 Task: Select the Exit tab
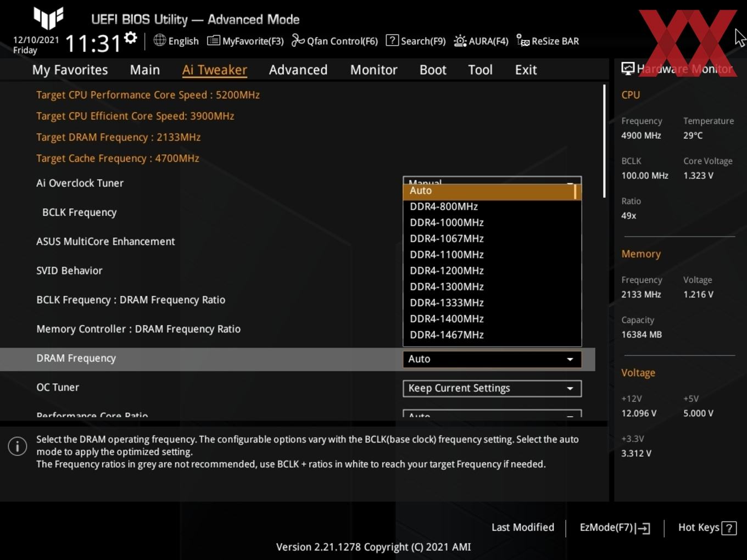tap(526, 70)
